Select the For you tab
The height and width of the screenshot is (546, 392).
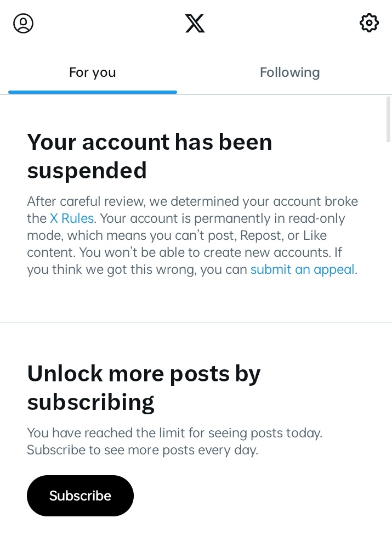[x=93, y=72]
